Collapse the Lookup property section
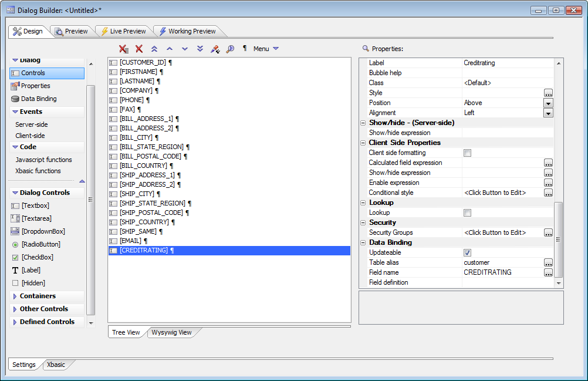The width and height of the screenshot is (588, 381). 363,203
